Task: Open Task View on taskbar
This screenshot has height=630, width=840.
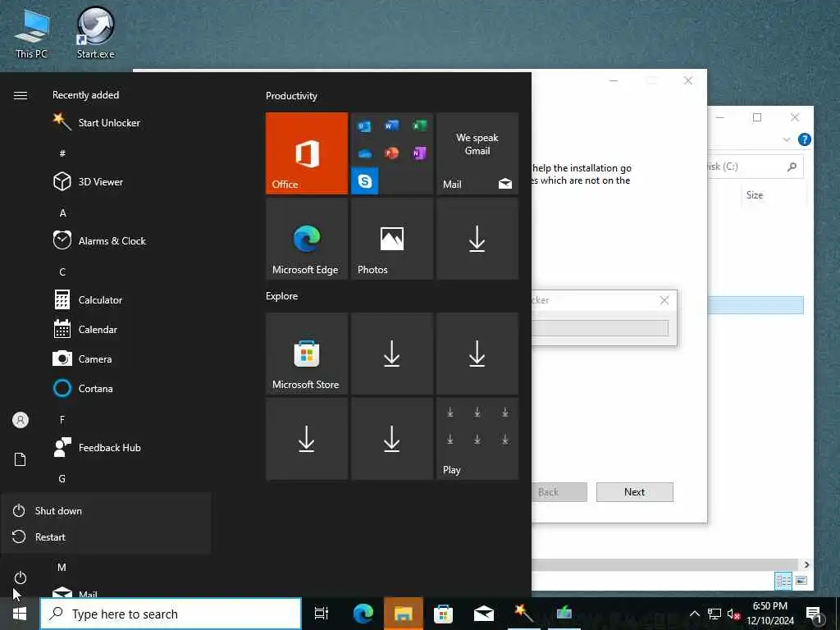Action: [x=322, y=614]
